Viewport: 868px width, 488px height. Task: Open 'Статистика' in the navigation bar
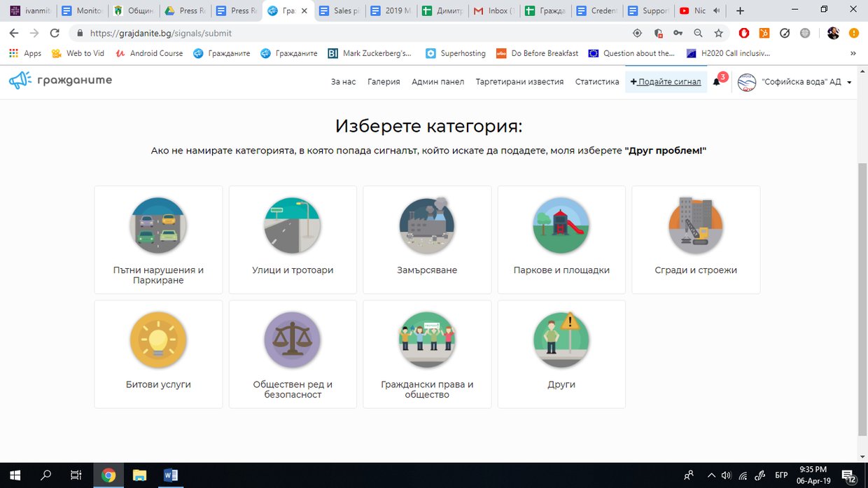click(x=597, y=82)
